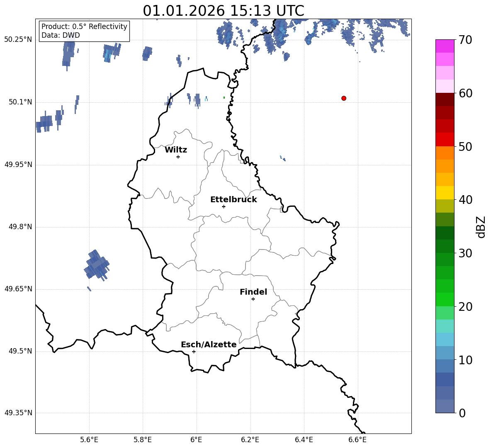491x448 pixels.
Task: Click the 49.5°N latitude label
Action: pos(20,351)
